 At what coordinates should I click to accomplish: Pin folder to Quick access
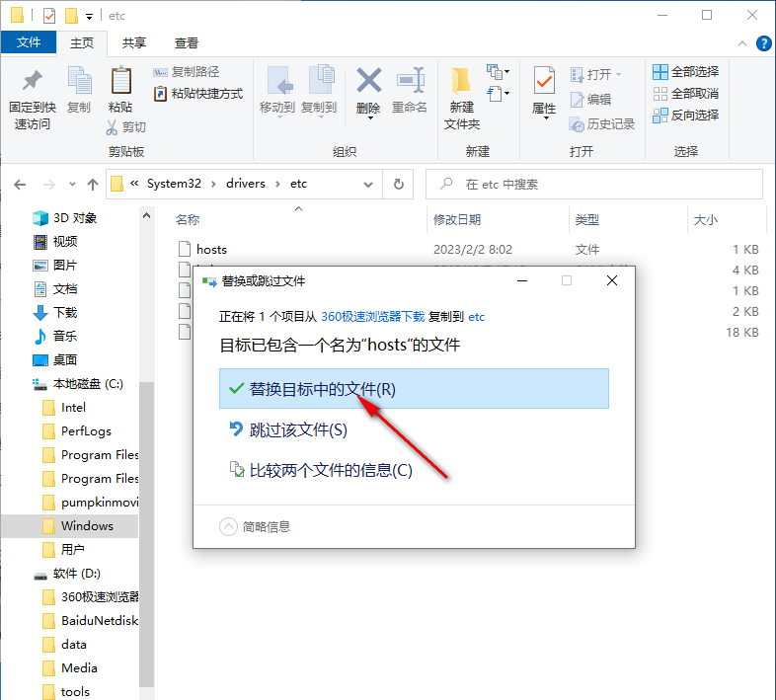click(33, 99)
